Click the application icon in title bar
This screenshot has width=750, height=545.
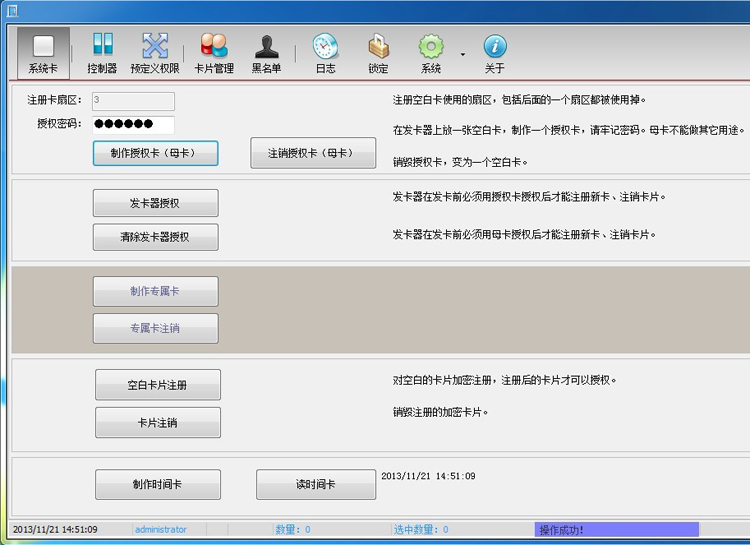click(13, 10)
